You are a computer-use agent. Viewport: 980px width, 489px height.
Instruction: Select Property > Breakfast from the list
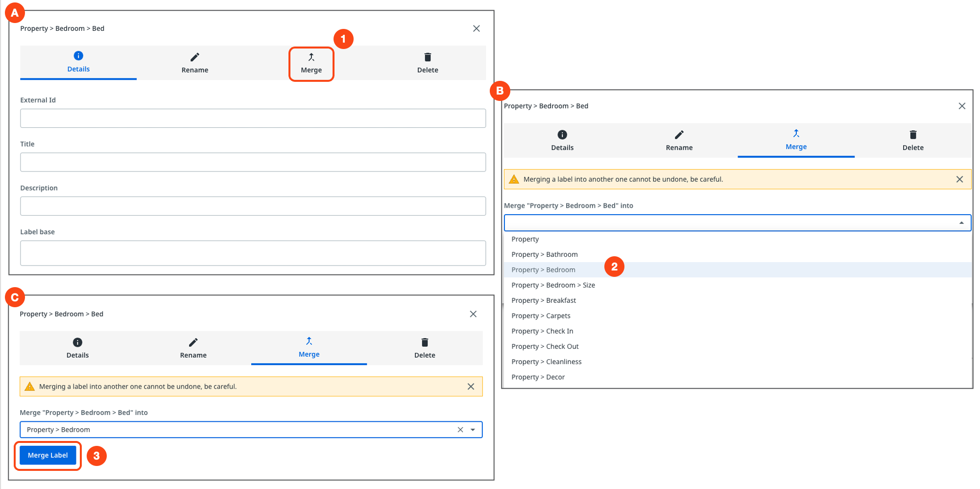pos(738,300)
